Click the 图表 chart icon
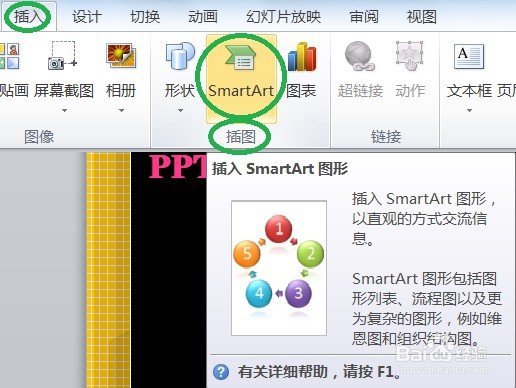 (302, 57)
